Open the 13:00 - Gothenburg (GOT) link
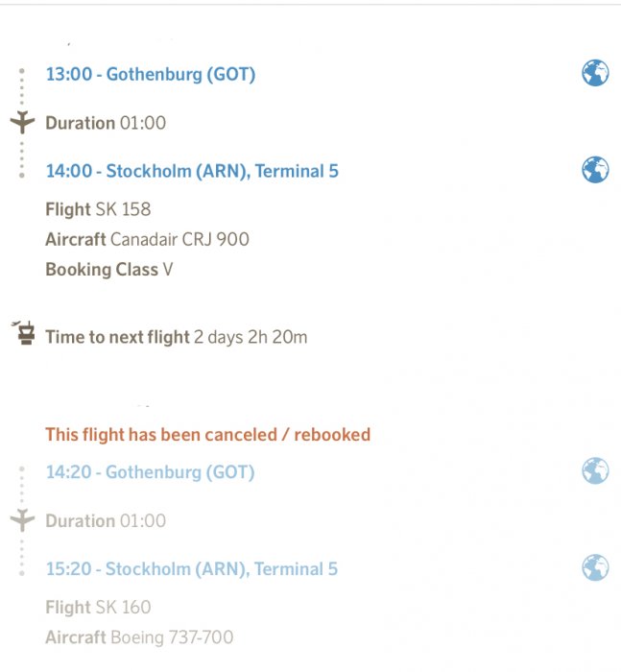Screen dimensions: 621x672 tap(151, 74)
